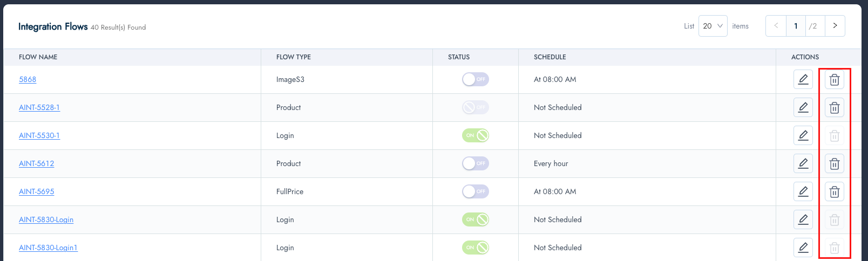This screenshot has height=261, width=868.
Task: Edit the AINT-5612 flow
Action: (x=803, y=163)
